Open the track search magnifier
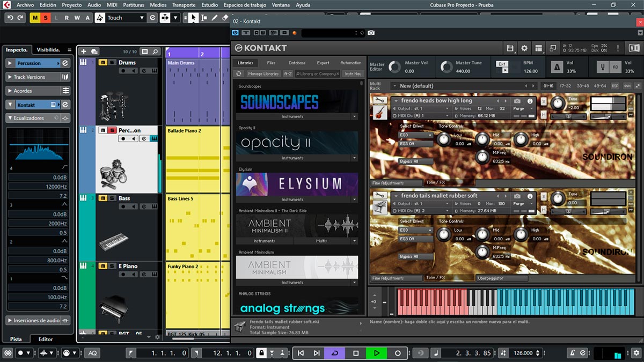Screen dimensions: 644x362 [x=156, y=51]
